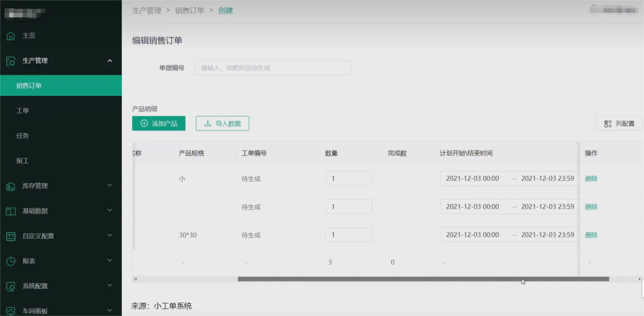Click the 生产管理 sidebar icon
The image size is (644, 316).
point(11,61)
